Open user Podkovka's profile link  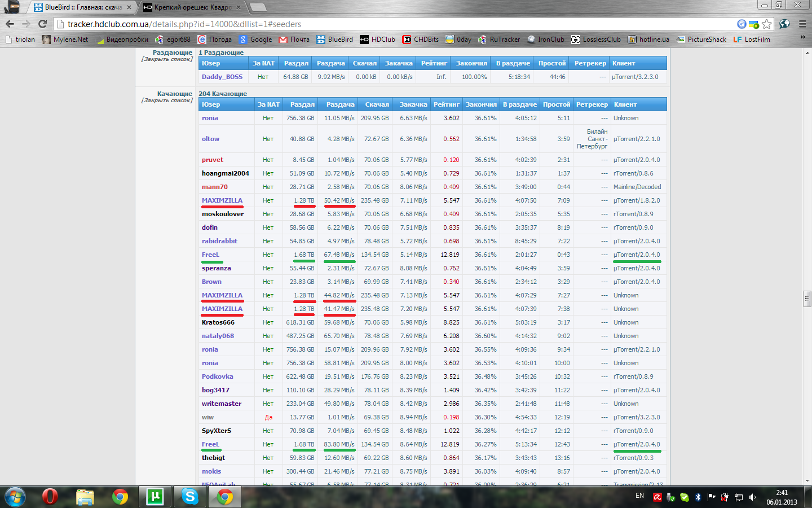pyautogui.click(x=217, y=376)
